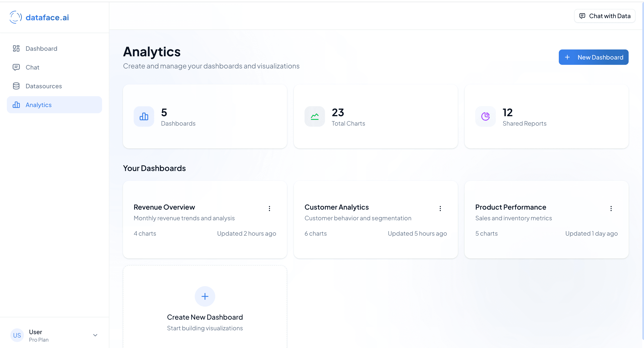Navigate to the Dashboard section
The height and width of the screenshot is (348, 644).
pyautogui.click(x=41, y=48)
